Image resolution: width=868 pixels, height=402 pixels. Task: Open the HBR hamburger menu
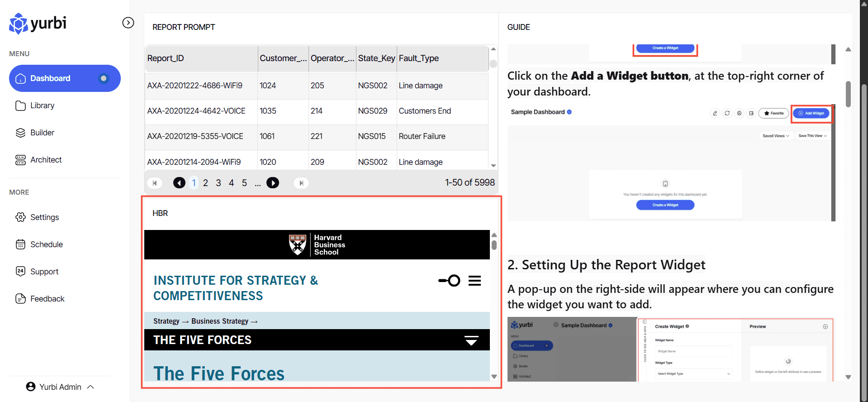[x=474, y=281]
